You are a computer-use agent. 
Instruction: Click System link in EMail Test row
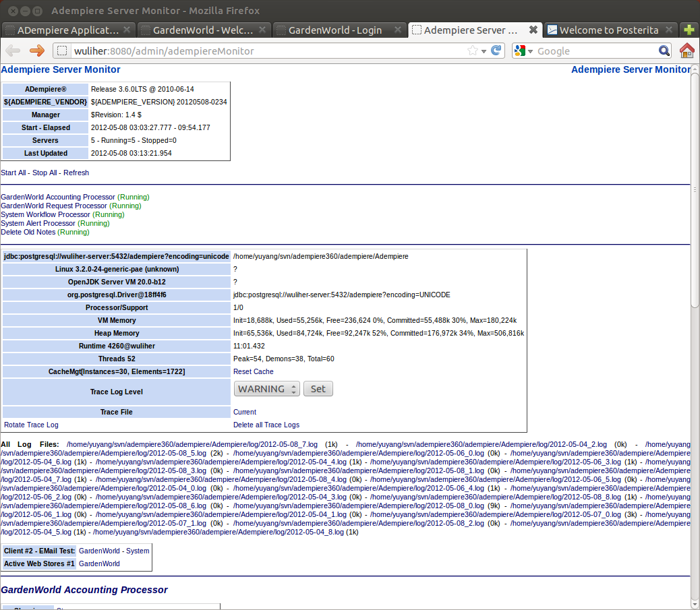(138, 551)
